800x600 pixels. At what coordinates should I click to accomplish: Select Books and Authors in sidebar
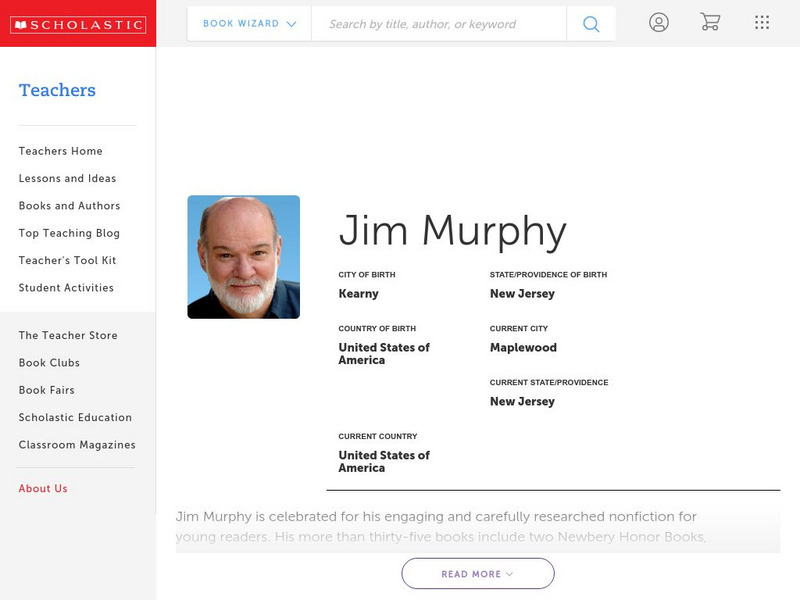click(68, 205)
